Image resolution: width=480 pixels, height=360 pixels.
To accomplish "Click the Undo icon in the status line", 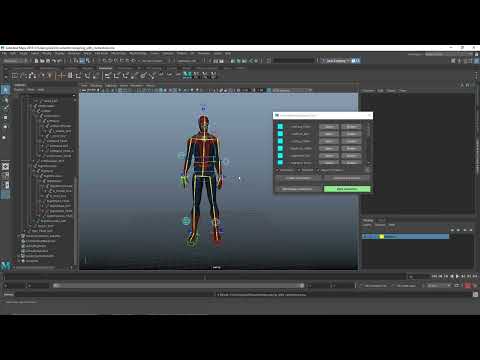I will 54,61.
